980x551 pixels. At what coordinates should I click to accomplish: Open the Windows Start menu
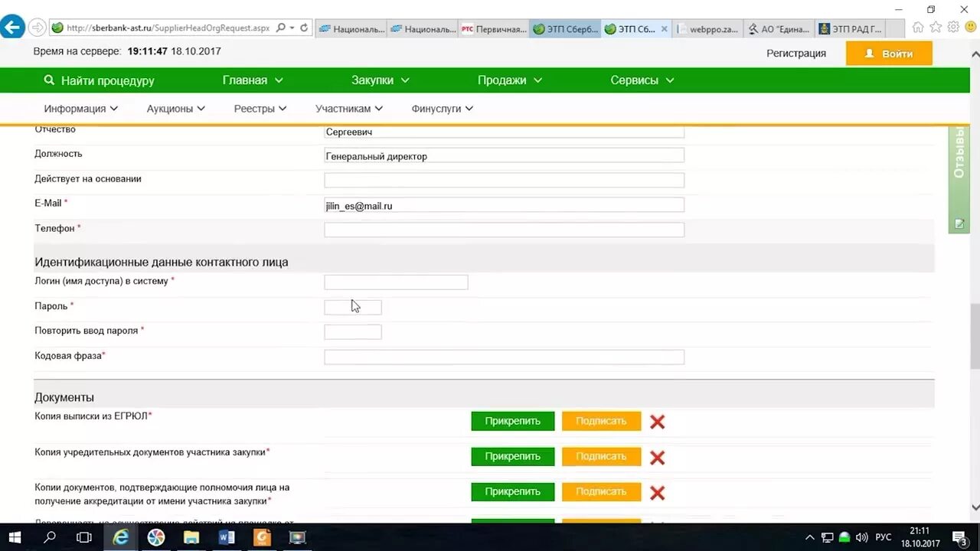click(x=15, y=537)
